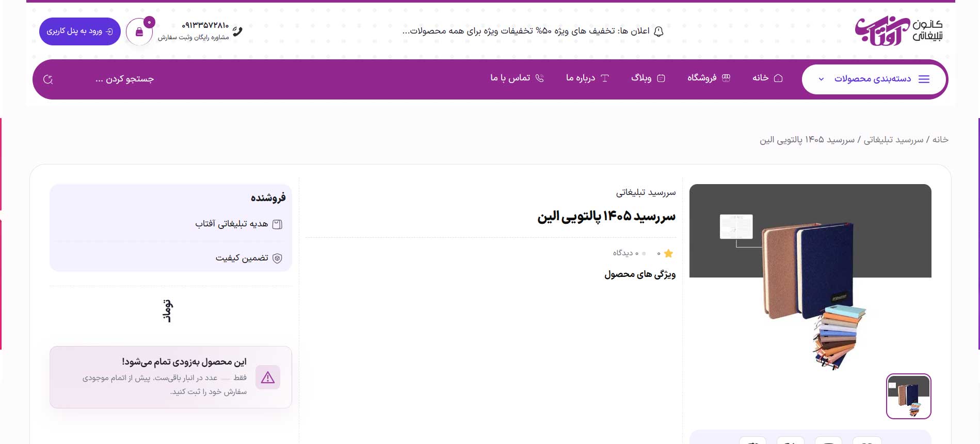Expand the دسته‌بندی محصولات dropdown chevron

(x=821, y=79)
